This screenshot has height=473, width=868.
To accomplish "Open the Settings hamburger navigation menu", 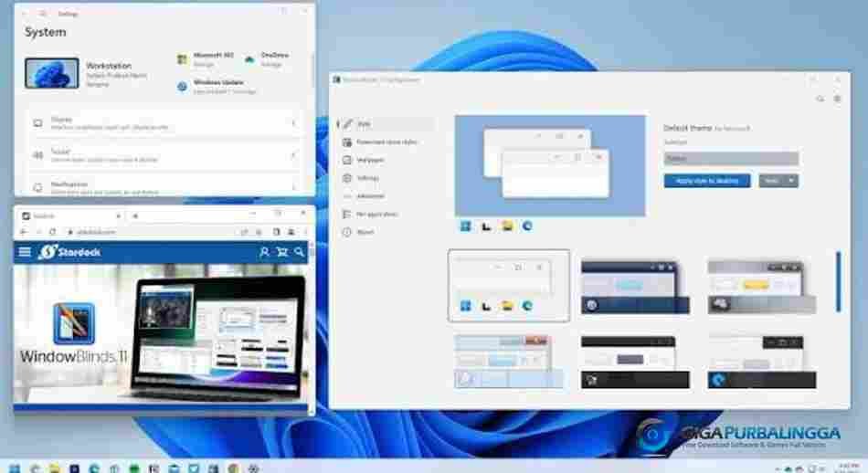I will (x=43, y=14).
